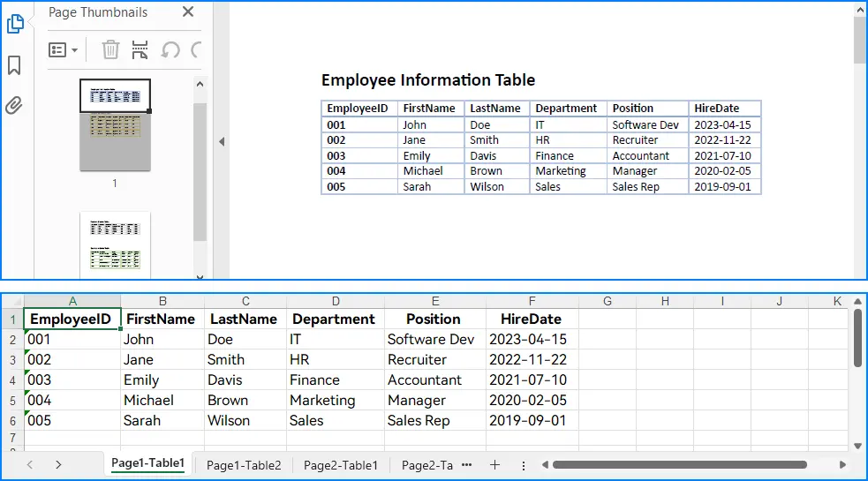The image size is (868, 481).
Task: Open the sheet tab bar options dots
Action: tap(523, 465)
